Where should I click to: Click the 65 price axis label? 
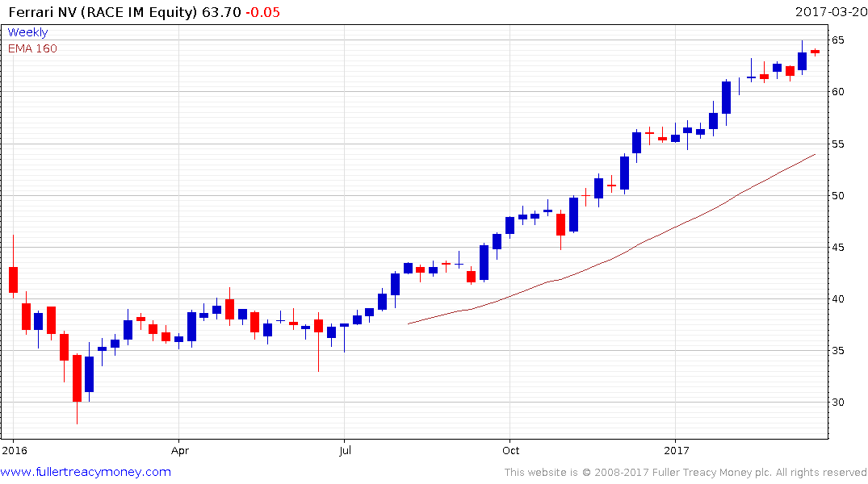(837, 40)
